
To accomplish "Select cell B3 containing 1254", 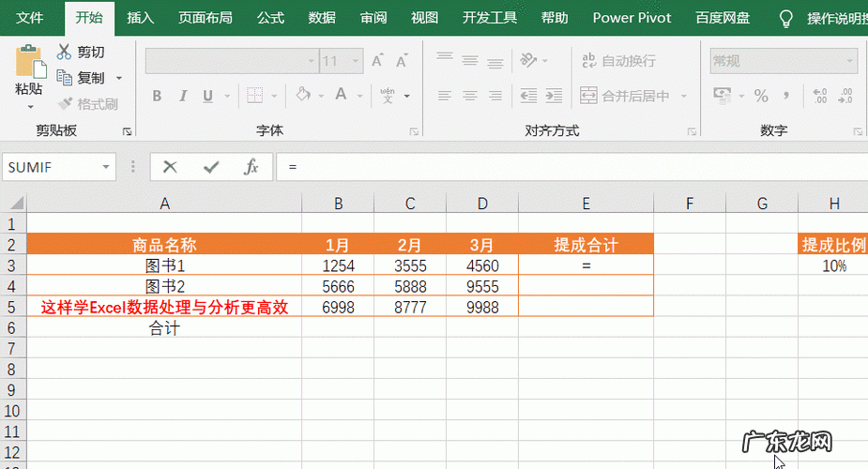I will tap(338, 265).
